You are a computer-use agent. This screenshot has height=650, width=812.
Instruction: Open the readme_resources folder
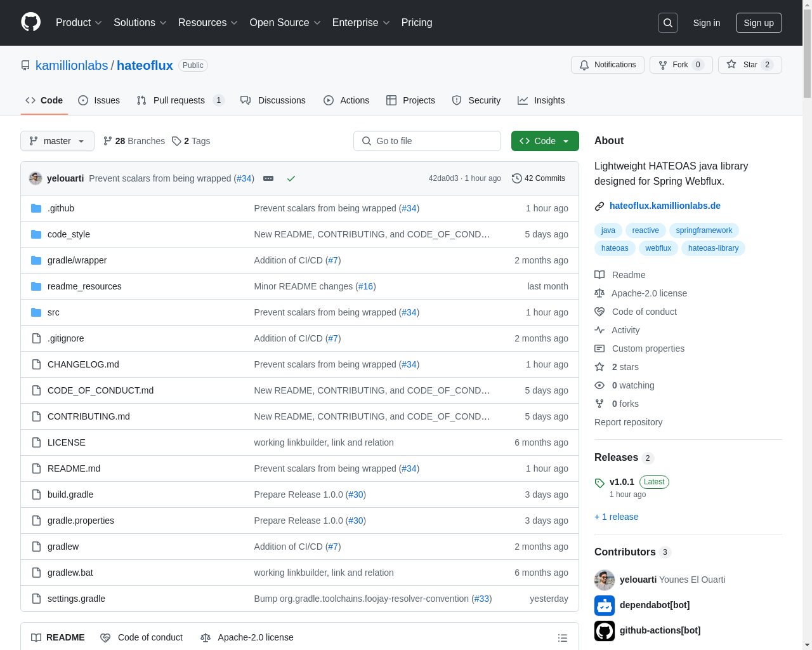point(84,286)
